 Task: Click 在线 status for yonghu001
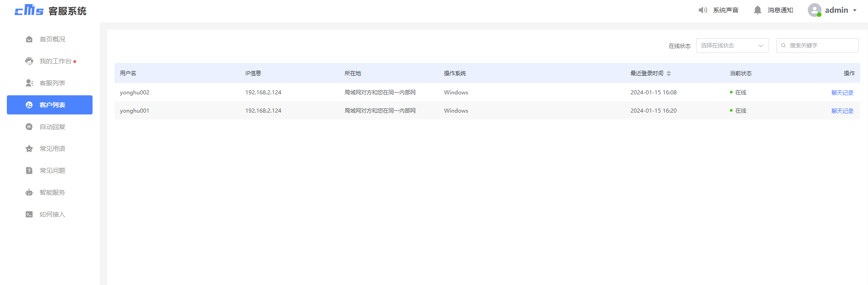pos(738,111)
